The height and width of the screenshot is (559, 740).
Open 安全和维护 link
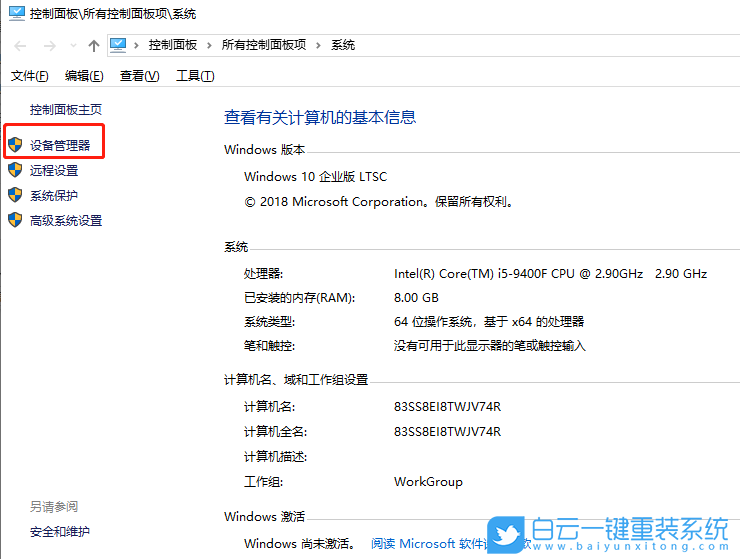click(59, 532)
